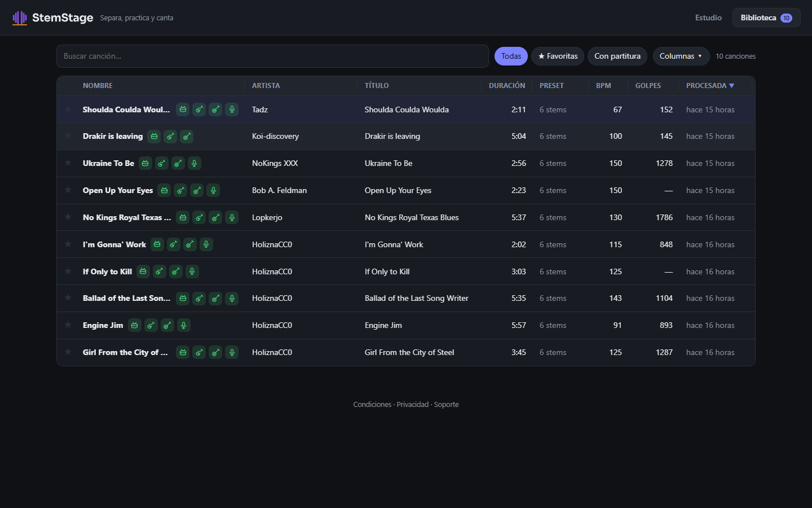Click microphone icon in Ballad of the Last row
Viewport: 812px width, 508px height.
[232, 298]
